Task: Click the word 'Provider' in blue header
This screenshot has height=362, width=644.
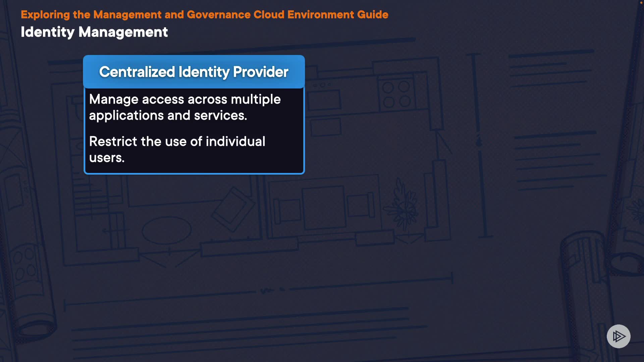Action: tap(261, 72)
